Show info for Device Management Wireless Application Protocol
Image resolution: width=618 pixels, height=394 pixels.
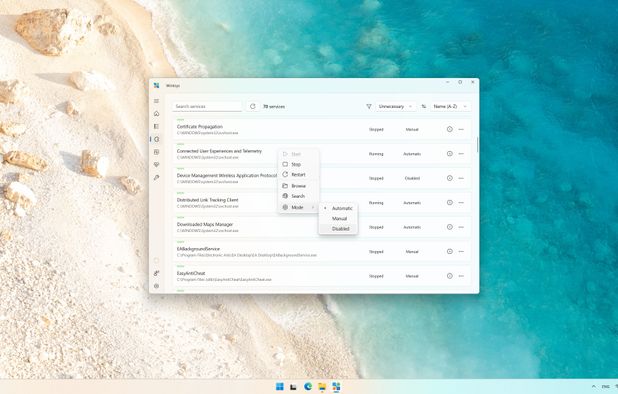pos(450,178)
